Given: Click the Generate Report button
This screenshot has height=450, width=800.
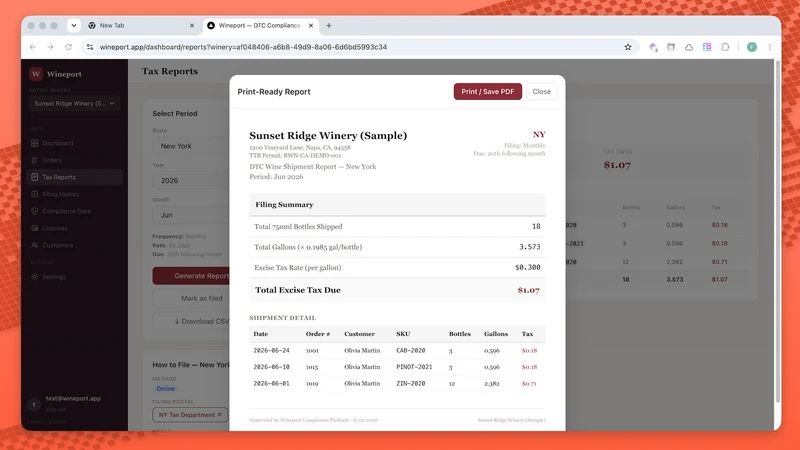Looking at the screenshot, I should click(x=191, y=276).
